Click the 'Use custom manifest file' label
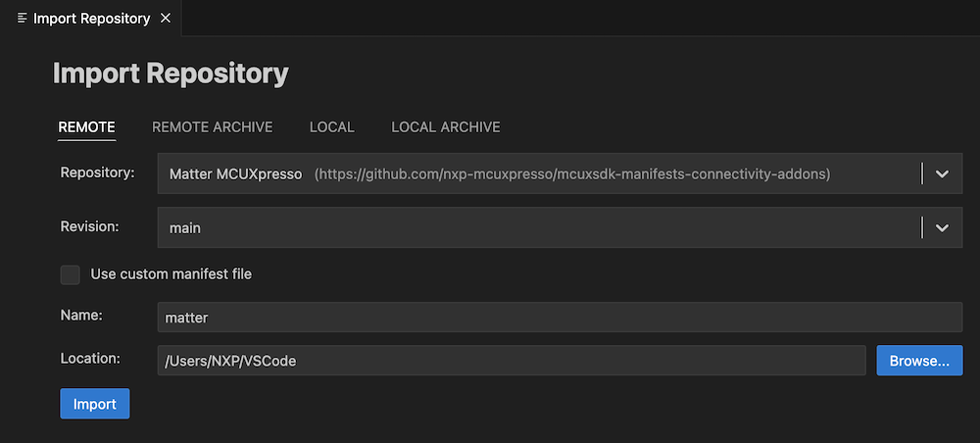Viewport: 980px width, 443px height. pos(171,274)
